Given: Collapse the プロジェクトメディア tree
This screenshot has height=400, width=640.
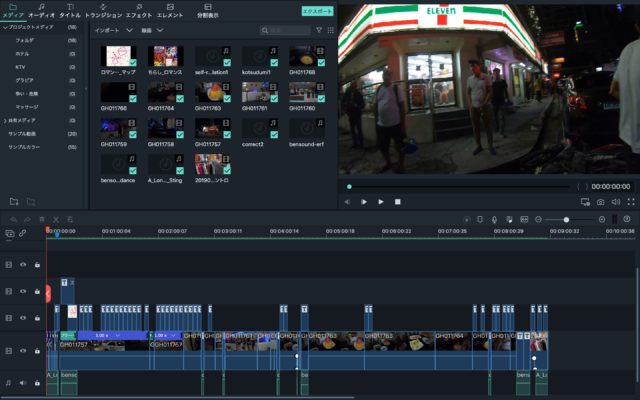Looking at the screenshot, I should point(4,27).
